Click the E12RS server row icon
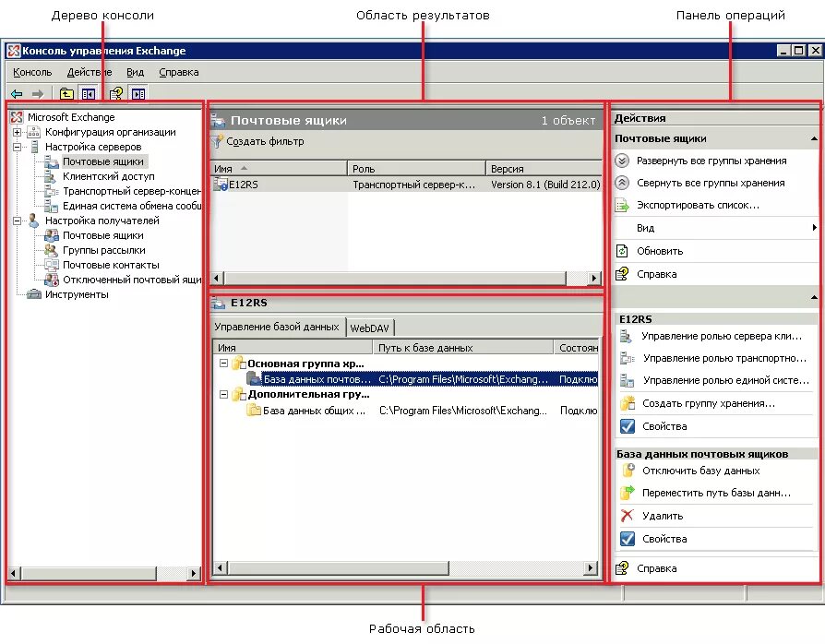Screen dimensions: 825x644 [x=220, y=185]
